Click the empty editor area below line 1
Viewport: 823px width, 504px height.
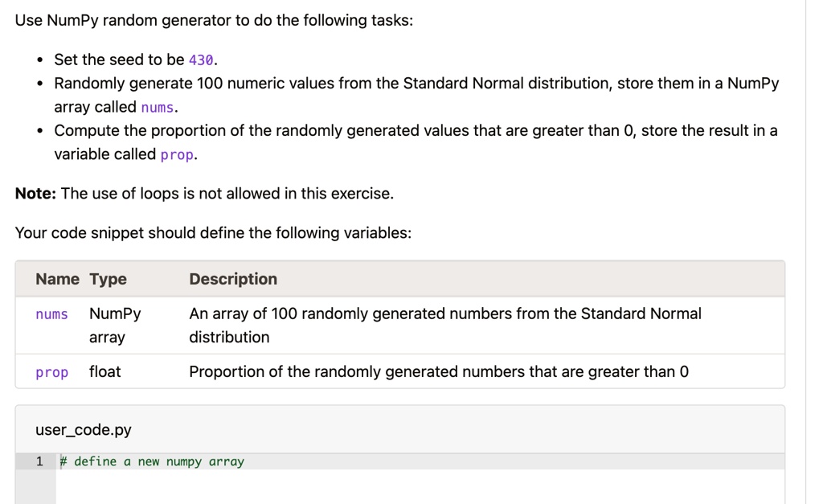(420, 486)
